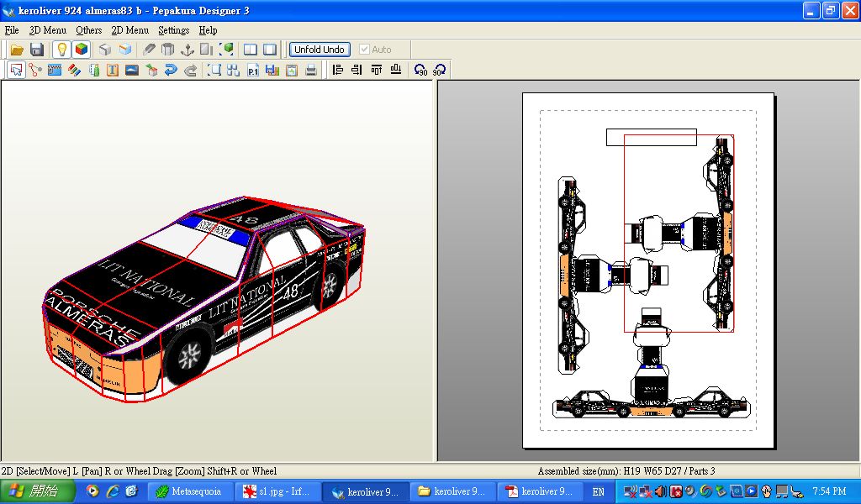Image resolution: width=861 pixels, height=504 pixels.
Task: Open the keroliver PDF taskbar window
Action: point(539,491)
